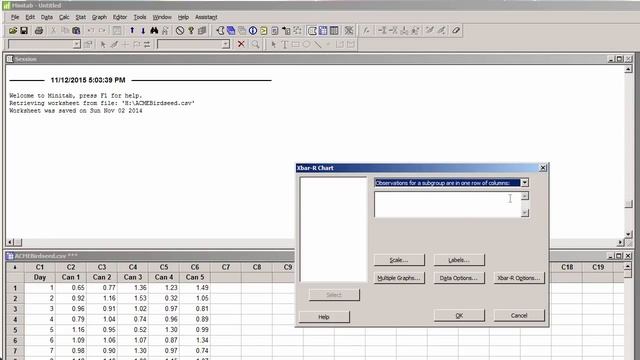Select the ellipse drawing tool icon

coord(306,44)
